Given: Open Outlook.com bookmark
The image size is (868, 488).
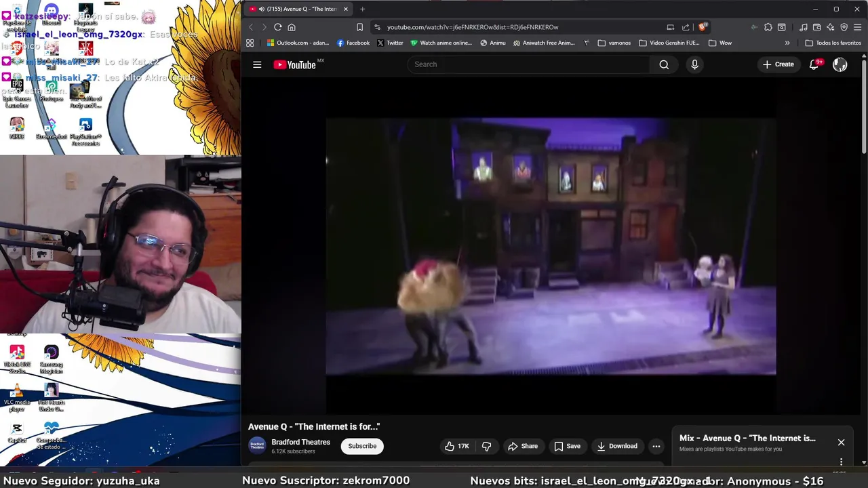Looking at the screenshot, I should 298,43.
